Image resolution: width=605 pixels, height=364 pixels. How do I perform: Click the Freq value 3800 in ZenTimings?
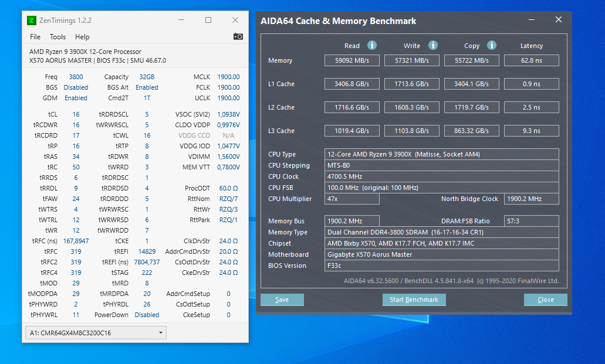click(x=76, y=77)
